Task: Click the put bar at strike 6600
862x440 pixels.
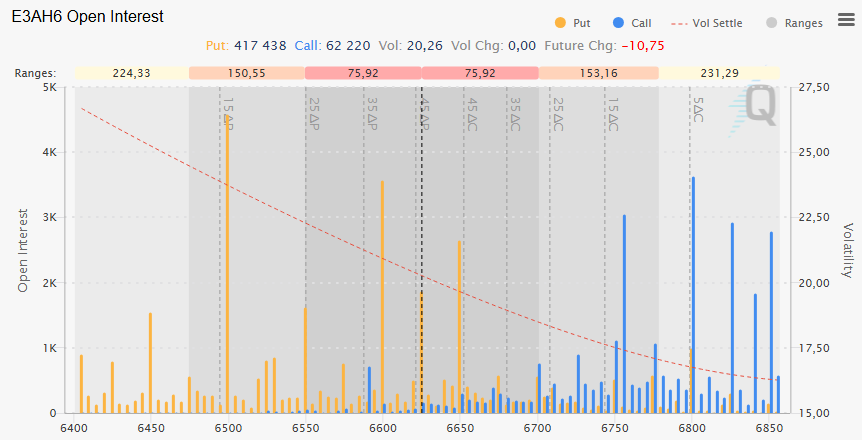Action: (x=382, y=300)
